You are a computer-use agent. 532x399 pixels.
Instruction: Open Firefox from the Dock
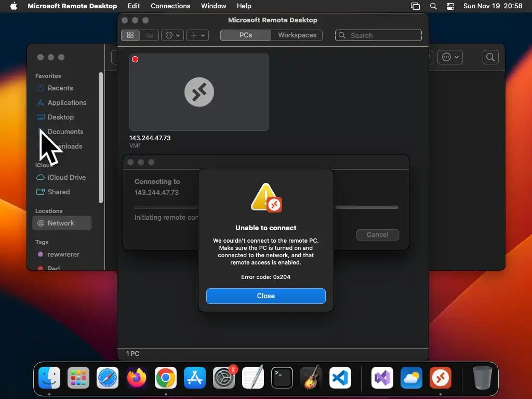(x=137, y=378)
